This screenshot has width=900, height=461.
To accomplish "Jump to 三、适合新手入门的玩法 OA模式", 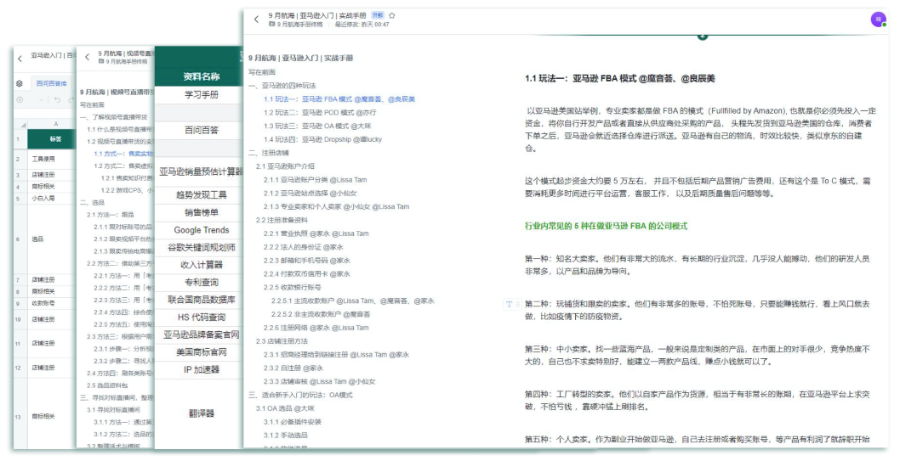I will [x=301, y=395].
